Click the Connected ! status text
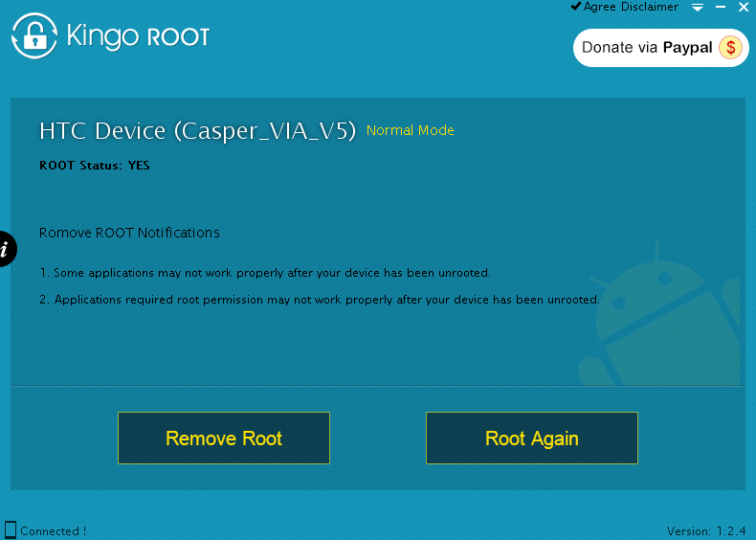 (54, 530)
